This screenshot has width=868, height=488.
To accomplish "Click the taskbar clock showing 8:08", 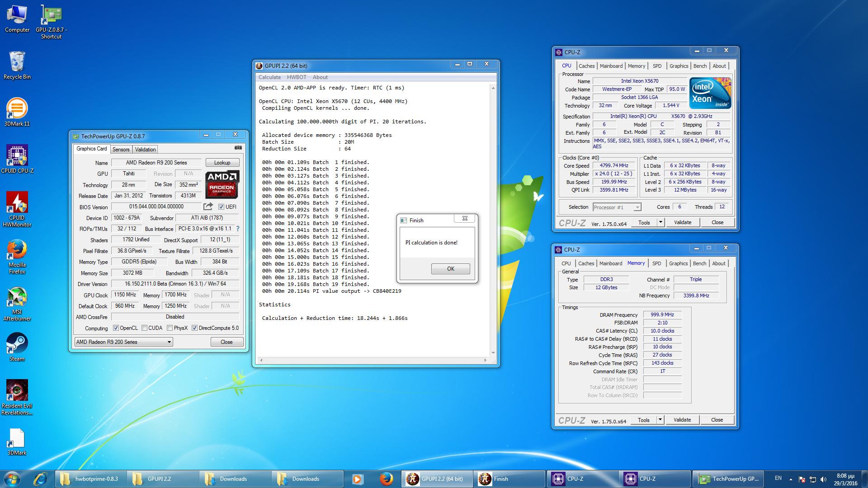I will click(x=845, y=479).
